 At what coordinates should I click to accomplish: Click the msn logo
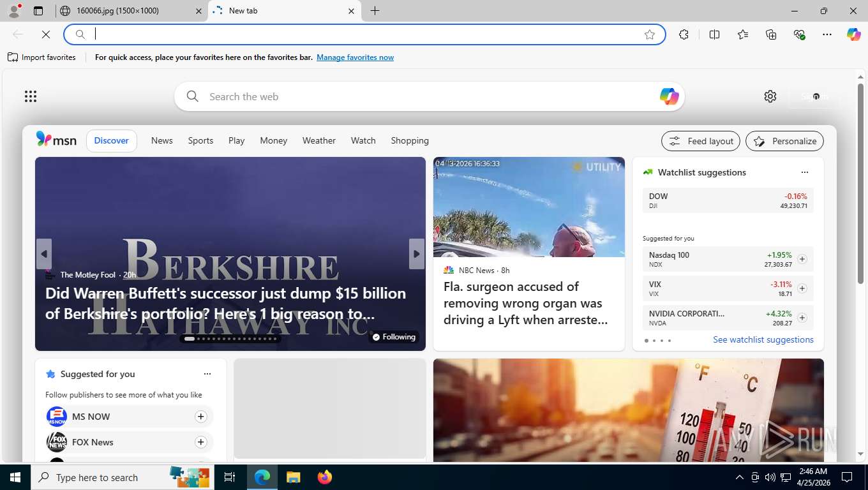click(x=56, y=140)
